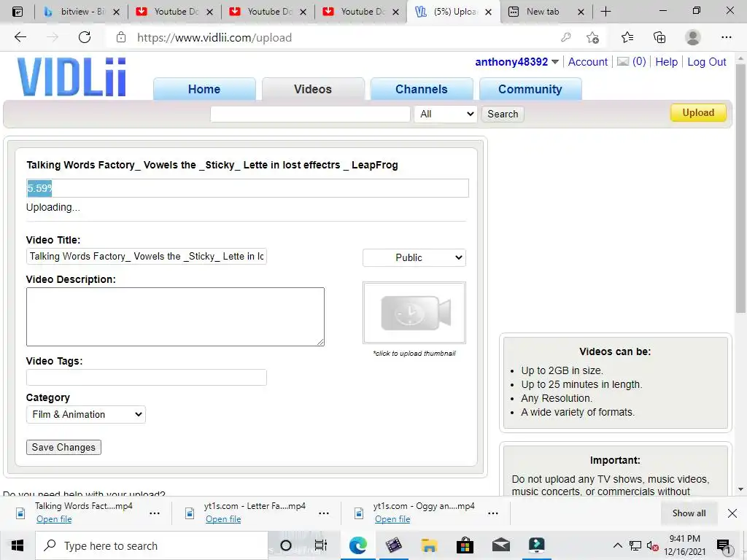The width and height of the screenshot is (747, 560).
Task: Open options for Letter Fa mp4 download
Action: pos(323,513)
